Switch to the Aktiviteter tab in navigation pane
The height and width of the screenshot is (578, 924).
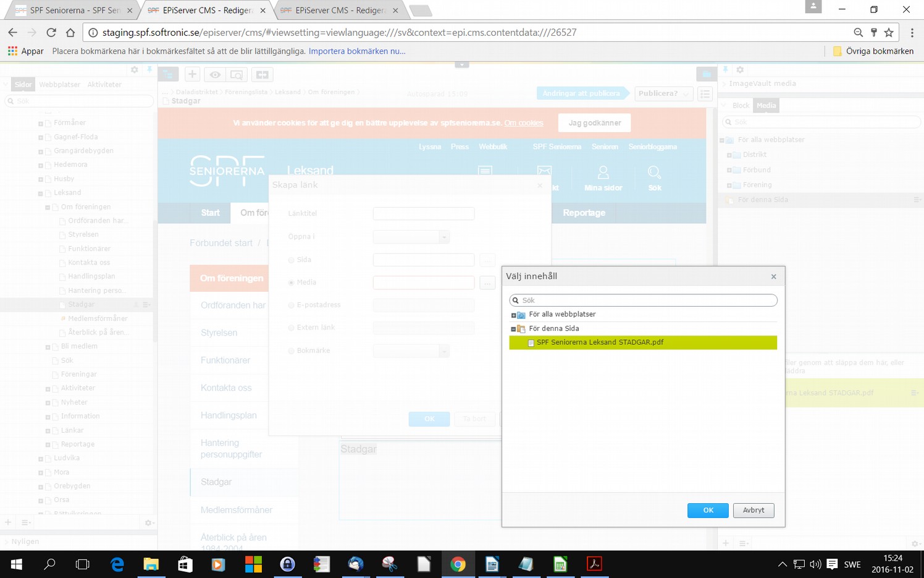click(x=104, y=85)
